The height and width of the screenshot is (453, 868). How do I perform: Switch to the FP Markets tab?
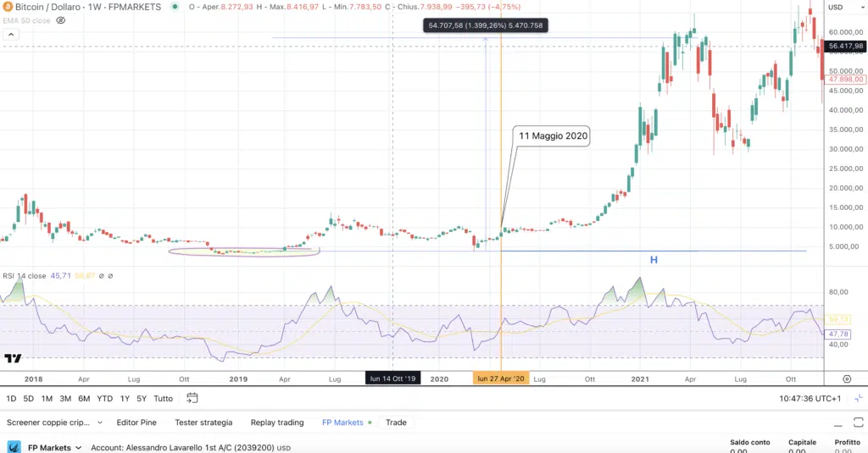tap(342, 423)
